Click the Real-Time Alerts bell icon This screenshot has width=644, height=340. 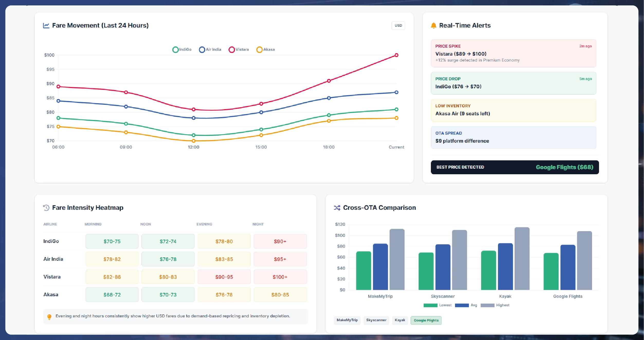pyautogui.click(x=433, y=25)
